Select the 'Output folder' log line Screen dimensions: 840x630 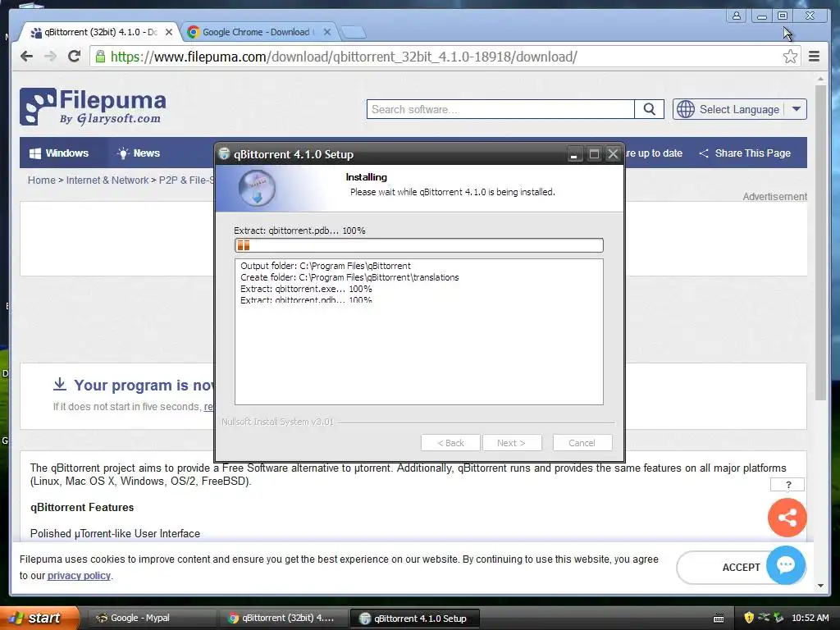326,266
